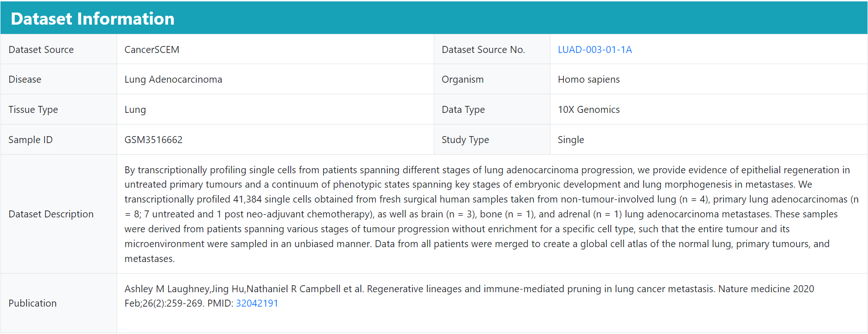The height and width of the screenshot is (334, 868).
Task: Click the Dataset Information header
Action: 92,19
